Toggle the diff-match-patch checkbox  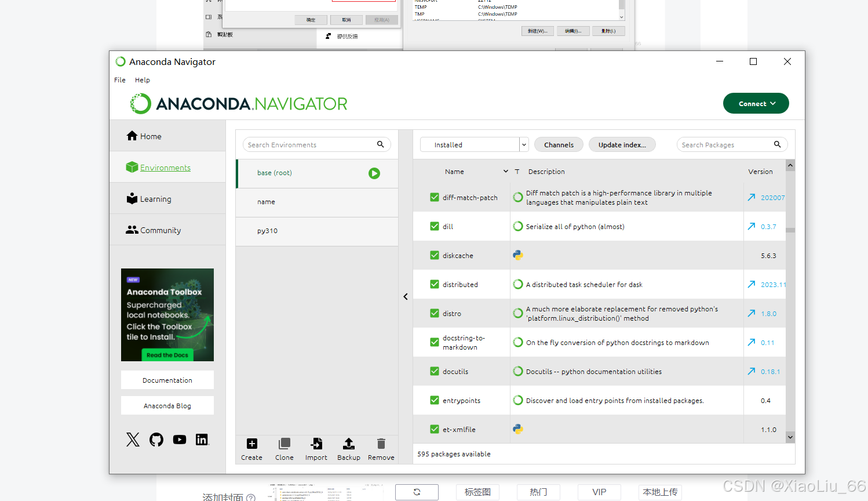435,197
